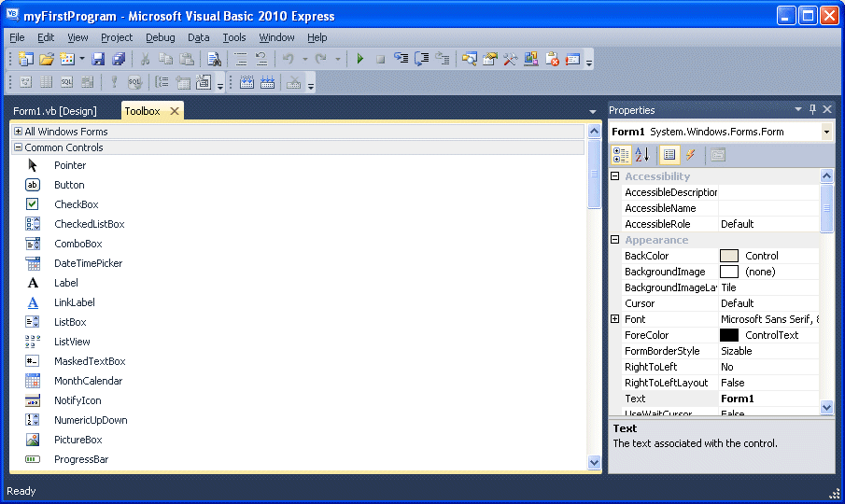This screenshot has height=504, width=845.
Task: Toggle Categorized view in Properties panel
Action: click(x=621, y=155)
